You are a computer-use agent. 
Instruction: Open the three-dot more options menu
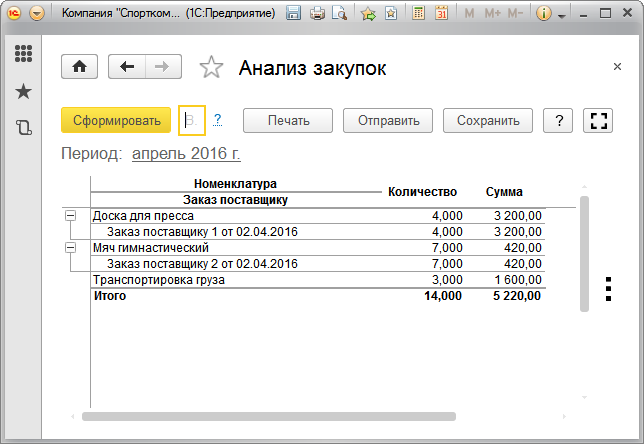point(608,289)
